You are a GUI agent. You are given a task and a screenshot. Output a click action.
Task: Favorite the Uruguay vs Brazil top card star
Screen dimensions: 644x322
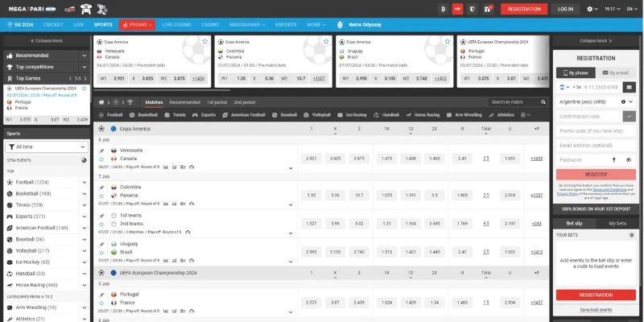click(x=448, y=42)
